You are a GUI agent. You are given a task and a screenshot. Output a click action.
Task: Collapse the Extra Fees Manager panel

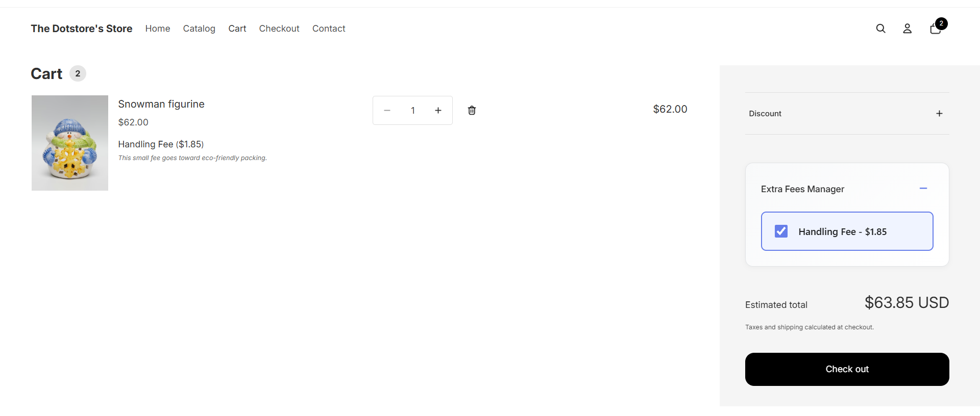click(x=923, y=188)
